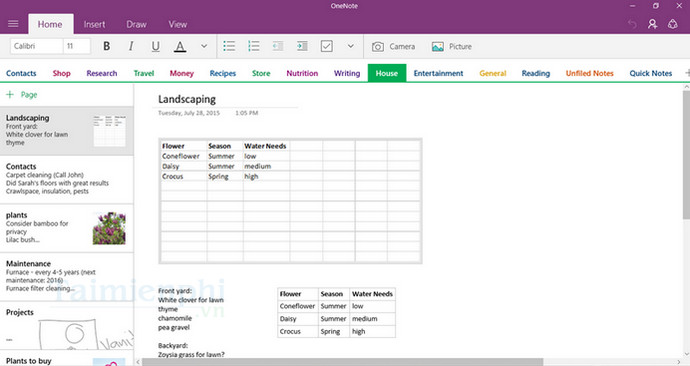The height and width of the screenshot is (366, 690).
Task: Switch to the Draw ribbon tab
Action: coord(136,24)
